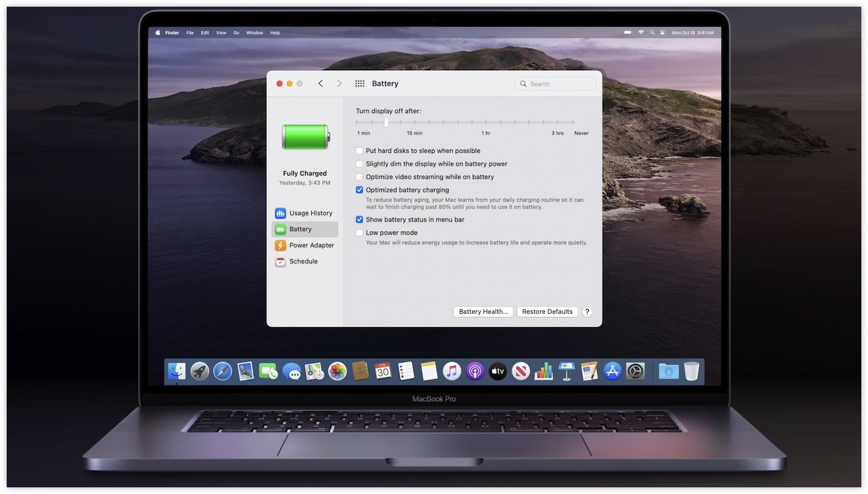Go back with the left chevron
The width and height of the screenshot is (868, 494).
[x=320, y=83]
